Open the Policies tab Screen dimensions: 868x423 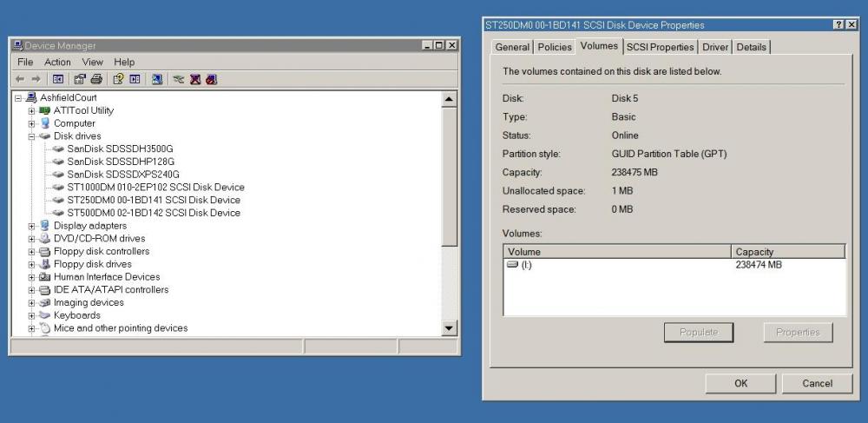coord(554,47)
